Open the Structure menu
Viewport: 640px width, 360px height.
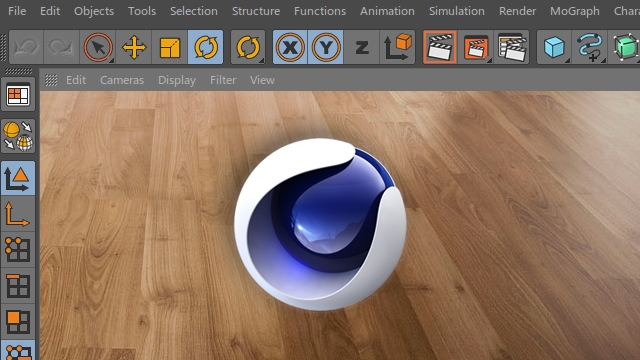click(256, 11)
